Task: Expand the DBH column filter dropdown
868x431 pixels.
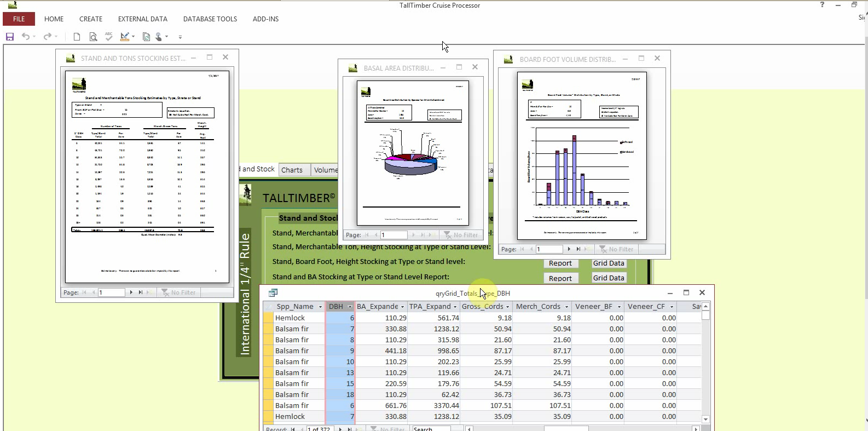Action: click(350, 307)
